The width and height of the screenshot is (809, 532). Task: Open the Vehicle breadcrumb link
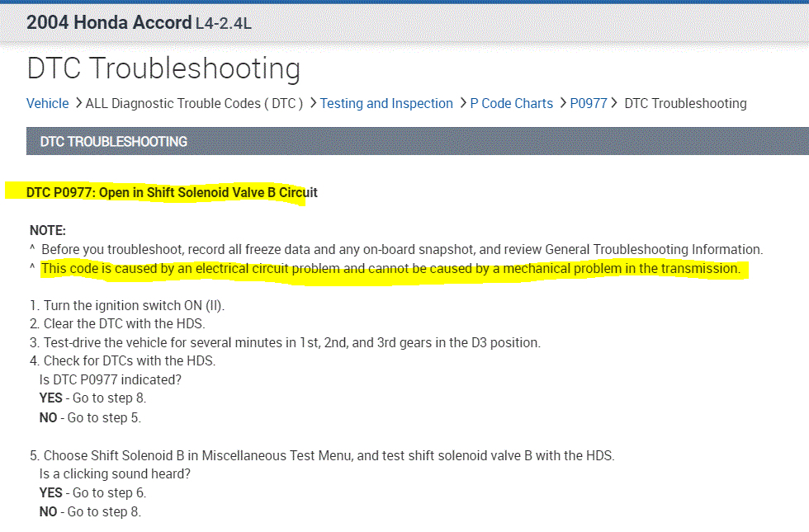tap(48, 104)
